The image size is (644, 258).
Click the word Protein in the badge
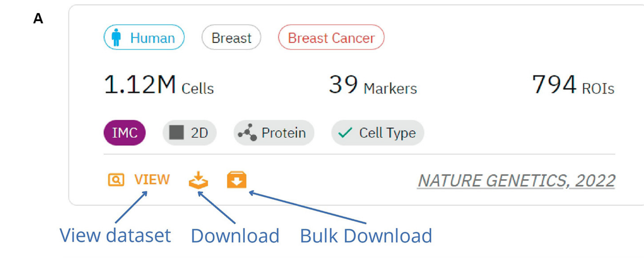coord(284,133)
